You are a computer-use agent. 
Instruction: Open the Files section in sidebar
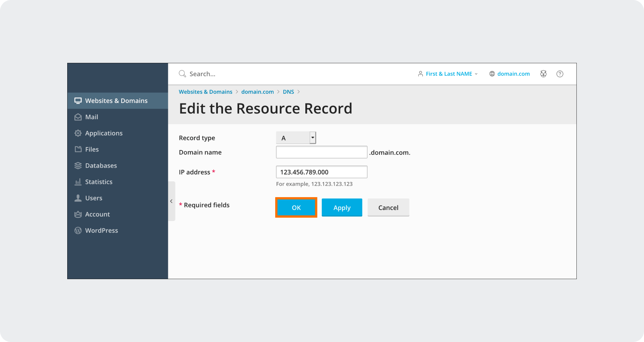click(x=92, y=149)
